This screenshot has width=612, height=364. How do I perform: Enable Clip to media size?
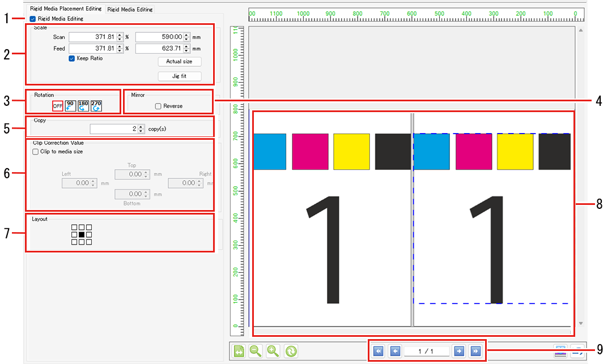coord(35,152)
